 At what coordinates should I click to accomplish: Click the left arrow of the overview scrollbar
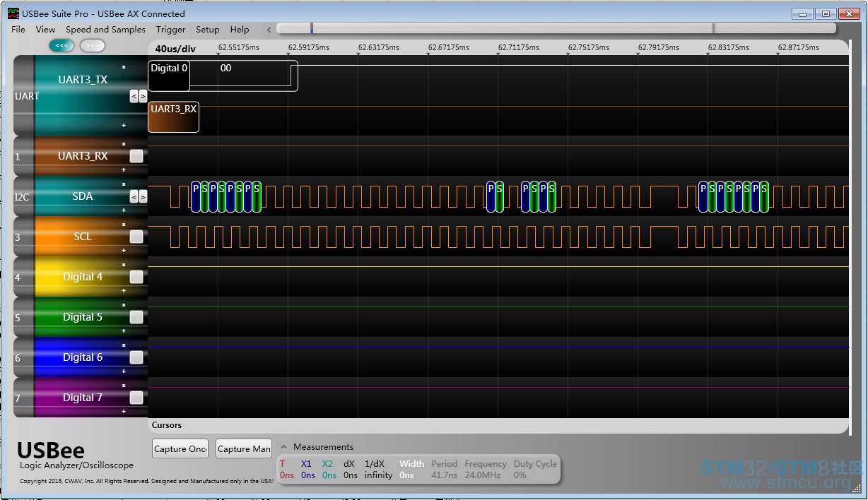[x=269, y=30]
